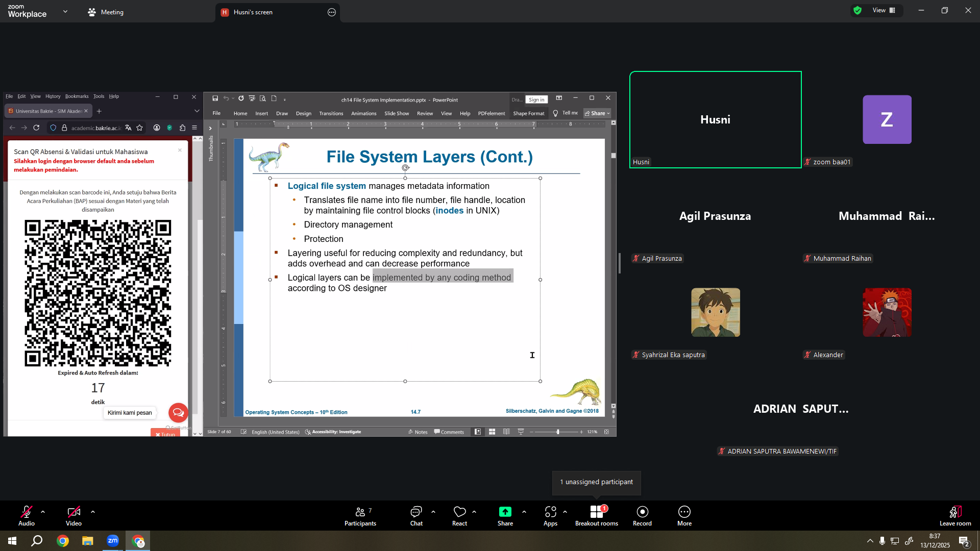980x551 pixels.
Task: Expand reactions options arrow
Action: tap(474, 512)
